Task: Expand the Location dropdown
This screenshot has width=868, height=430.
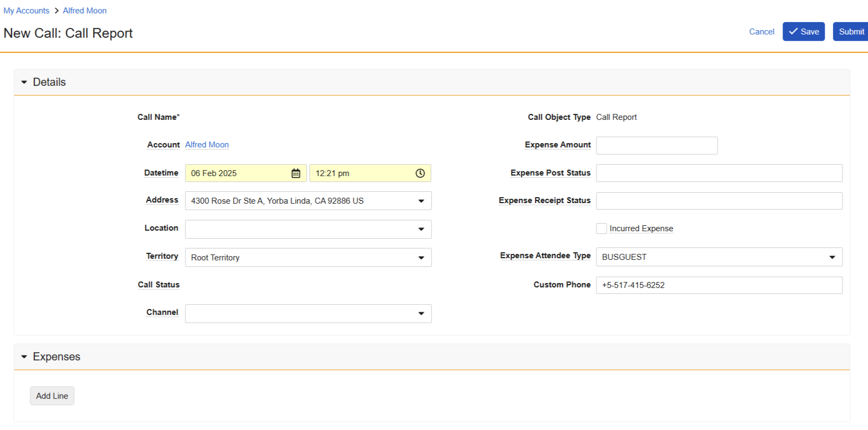Action: point(421,229)
